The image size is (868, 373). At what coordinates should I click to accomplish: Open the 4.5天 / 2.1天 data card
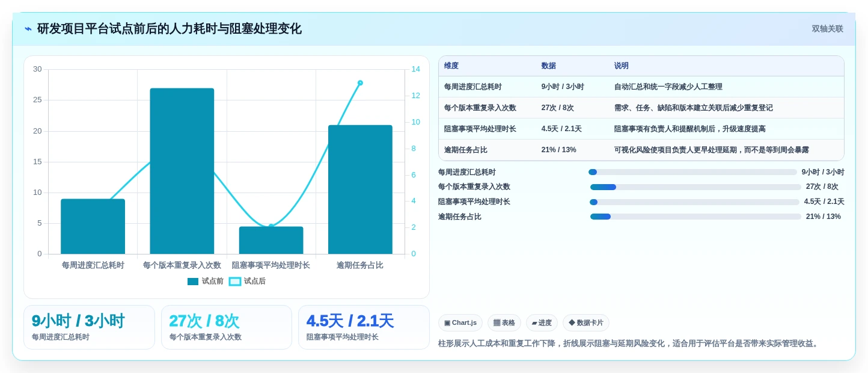tap(364, 327)
